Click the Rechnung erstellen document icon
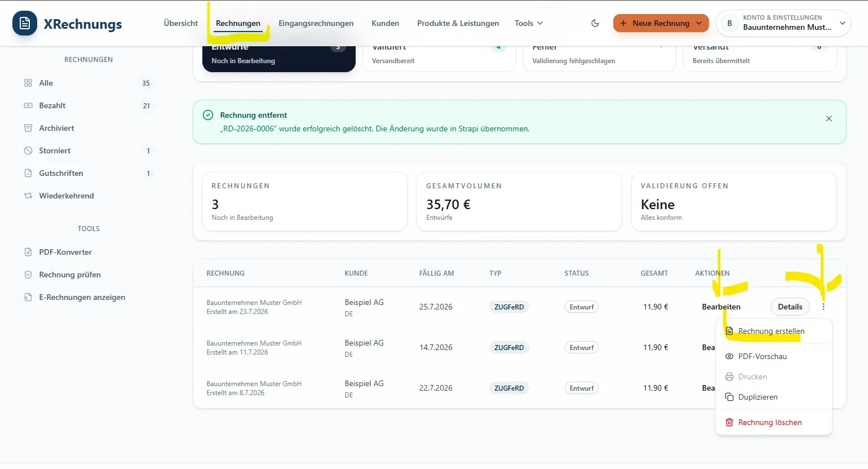The image size is (868, 469). pos(729,331)
